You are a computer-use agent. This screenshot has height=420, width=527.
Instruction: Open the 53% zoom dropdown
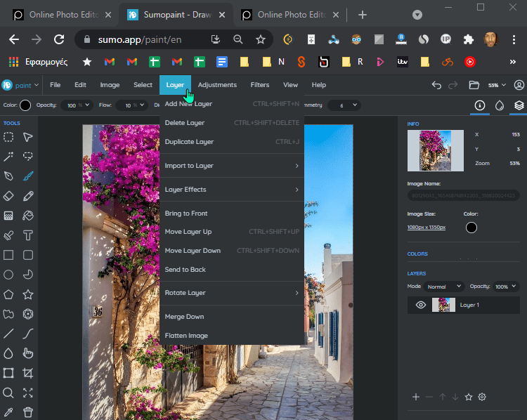click(497, 85)
